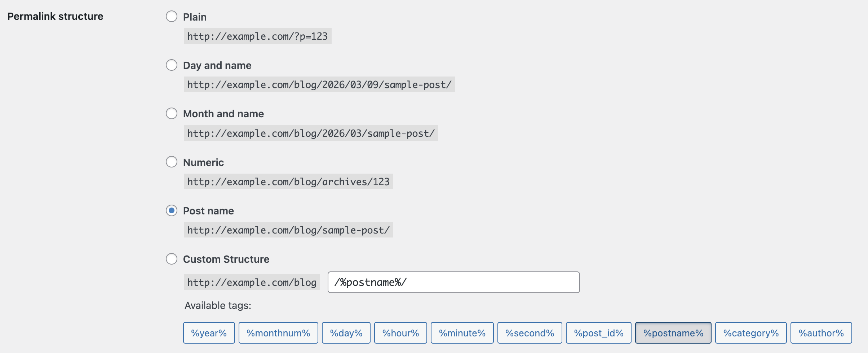Insert the %day% tag

pyautogui.click(x=346, y=332)
